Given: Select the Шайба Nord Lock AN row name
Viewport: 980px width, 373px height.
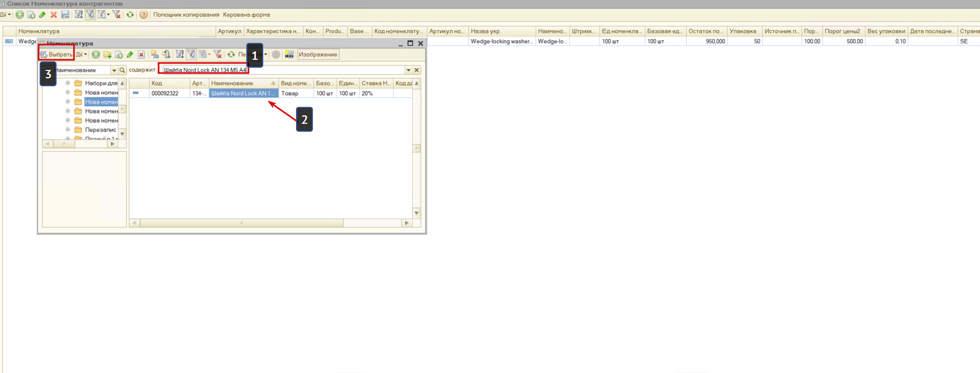Looking at the screenshot, I should 243,93.
